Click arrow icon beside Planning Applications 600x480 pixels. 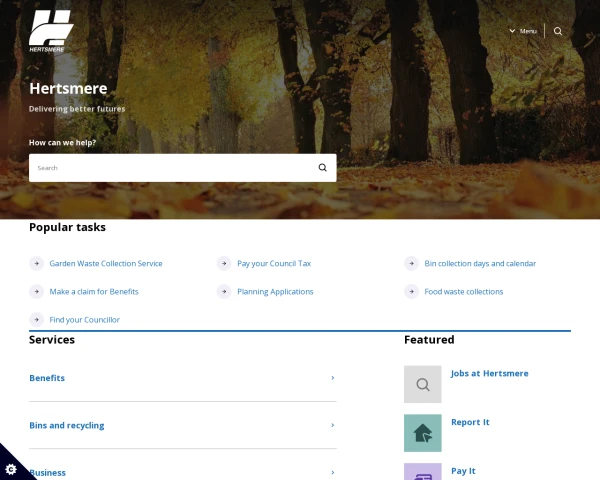(x=224, y=292)
